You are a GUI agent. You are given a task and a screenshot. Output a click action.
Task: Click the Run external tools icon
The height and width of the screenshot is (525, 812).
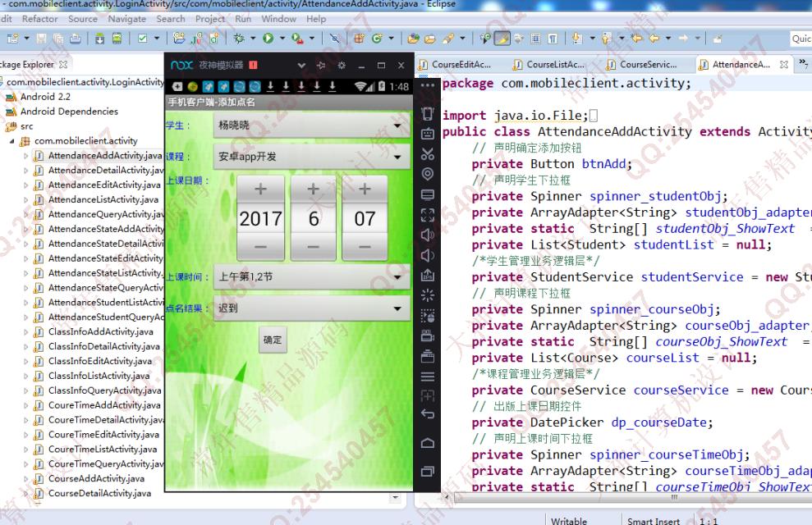297,39
